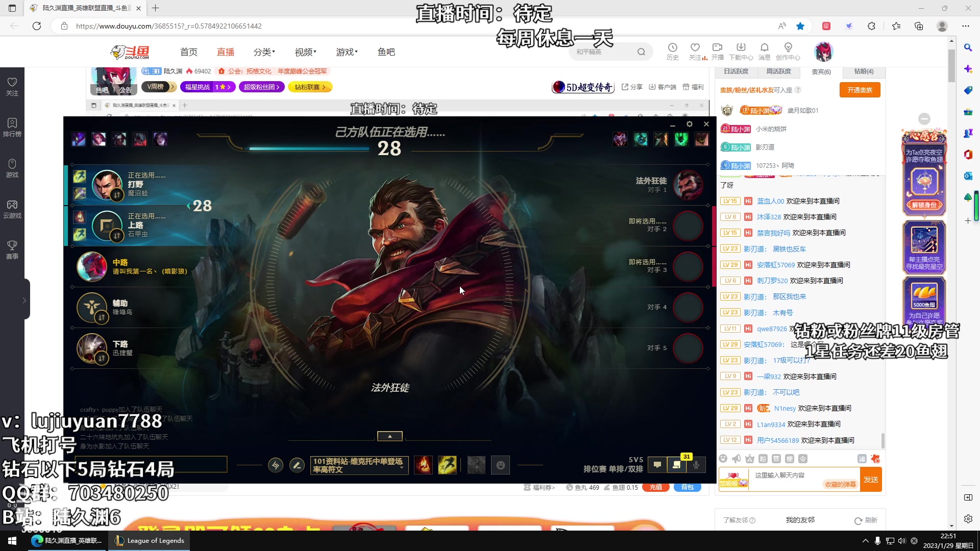Swap pick order with 辅助 player
This screenshot has height=551, width=980.
(x=102, y=317)
